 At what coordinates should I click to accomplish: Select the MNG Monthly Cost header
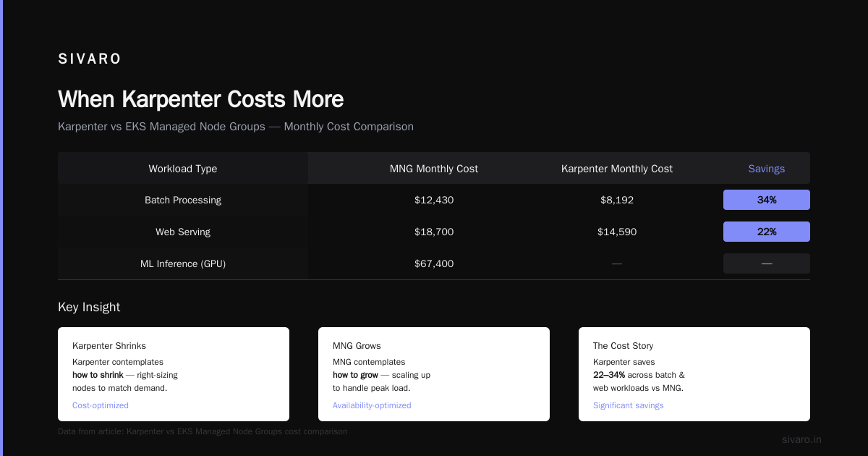pos(434,169)
